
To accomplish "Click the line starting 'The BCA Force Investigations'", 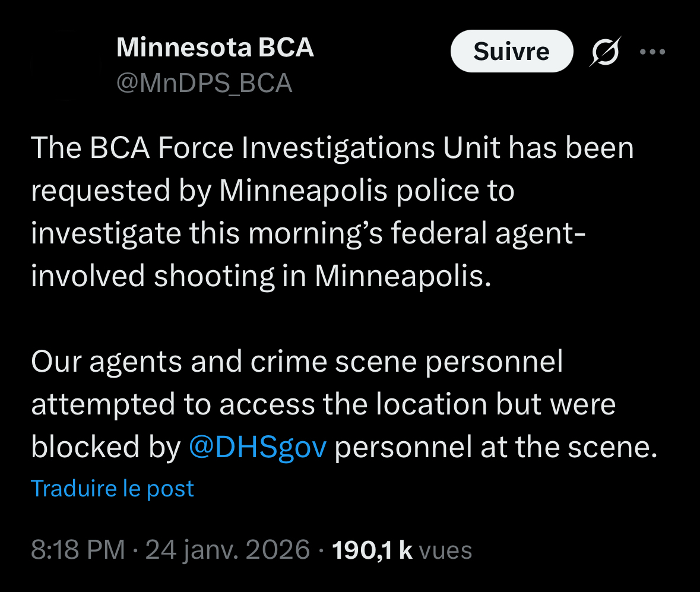I will click(332, 148).
